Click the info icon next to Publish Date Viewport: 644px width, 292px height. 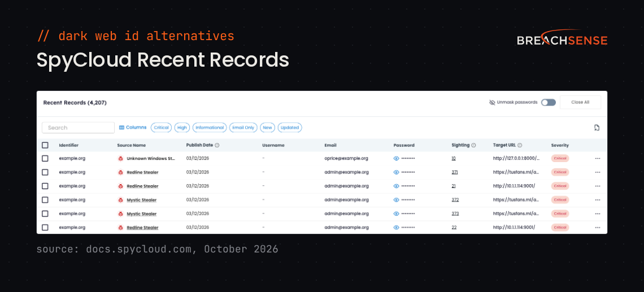(x=217, y=145)
